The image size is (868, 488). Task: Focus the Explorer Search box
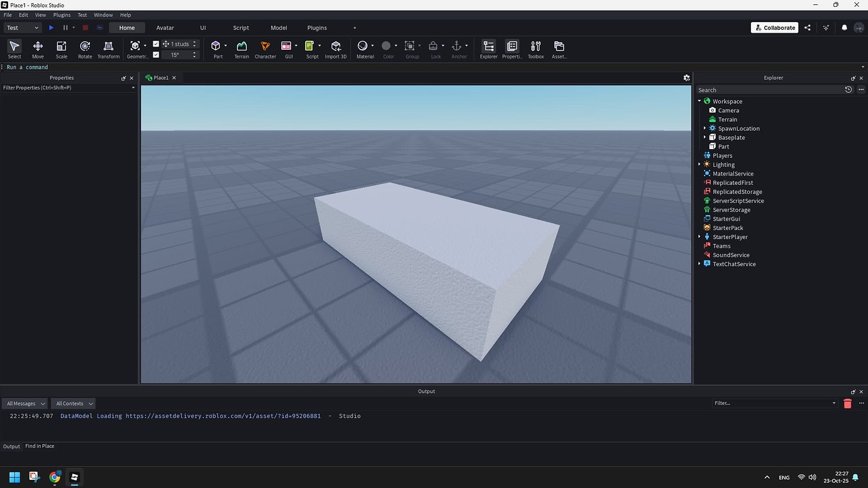770,90
